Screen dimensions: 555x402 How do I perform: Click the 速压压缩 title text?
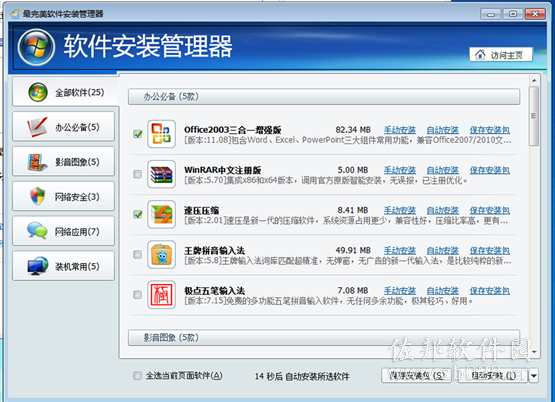[201, 210]
